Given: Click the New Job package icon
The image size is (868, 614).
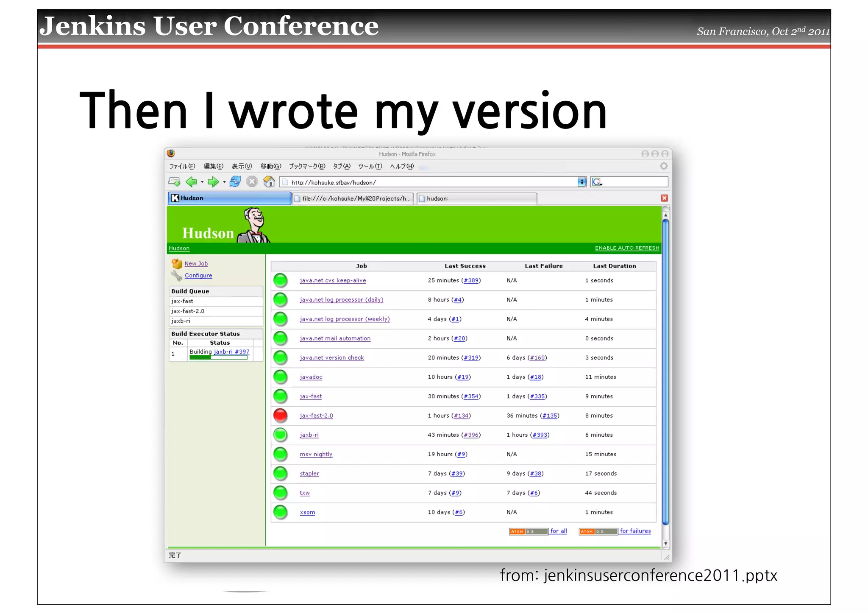Looking at the screenshot, I should pos(177,263).
